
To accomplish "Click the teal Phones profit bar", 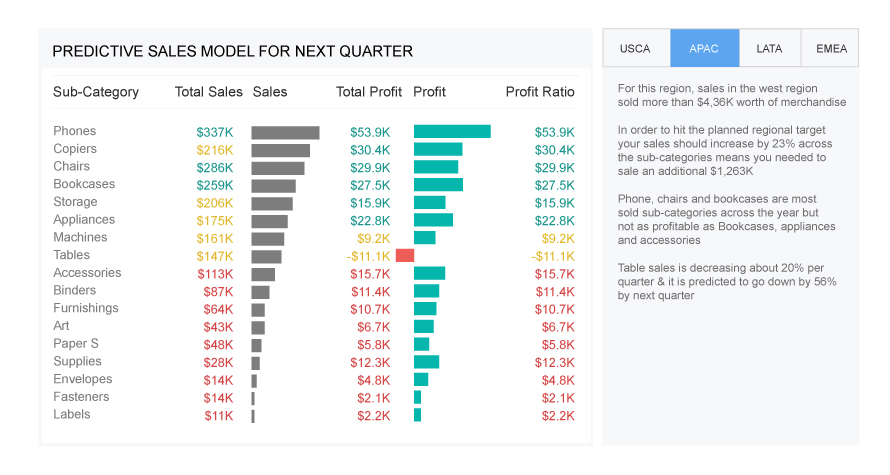I will (x=452, y=132).
